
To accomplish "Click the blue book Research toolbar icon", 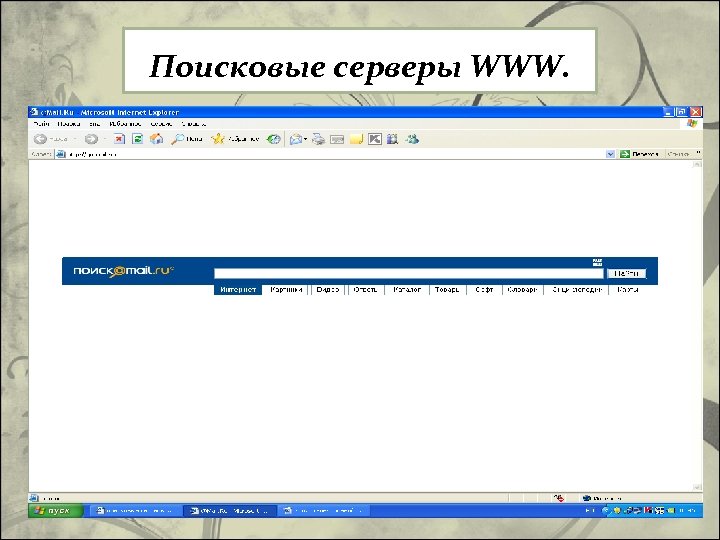I will tap(392, 139).
